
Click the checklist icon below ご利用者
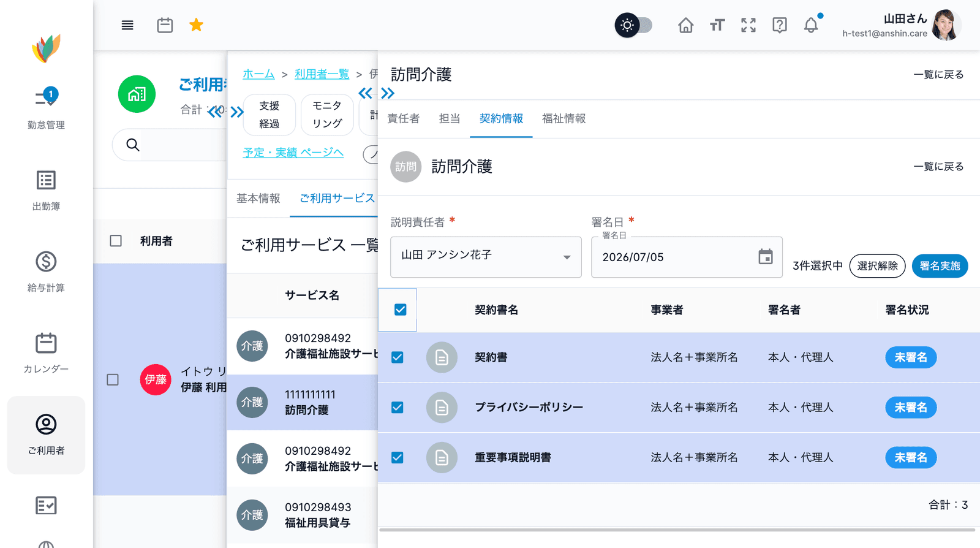46,505
